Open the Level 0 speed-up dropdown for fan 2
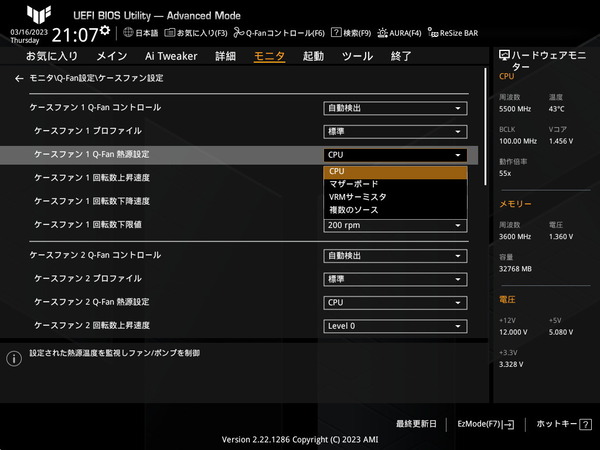This screenshot has height=450, width=600. [395, 326]
